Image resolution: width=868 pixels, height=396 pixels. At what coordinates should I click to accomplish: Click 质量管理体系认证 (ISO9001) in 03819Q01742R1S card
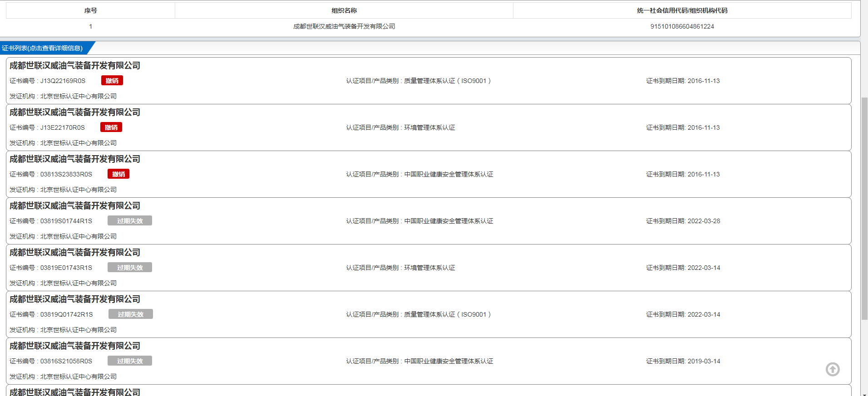pyautogui.click(x=448, y=314)
